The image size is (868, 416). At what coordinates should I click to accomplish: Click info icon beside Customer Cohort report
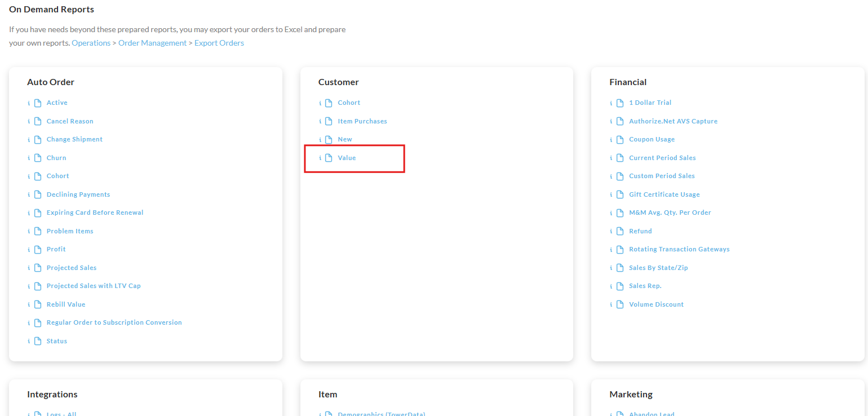pos(320,103)
